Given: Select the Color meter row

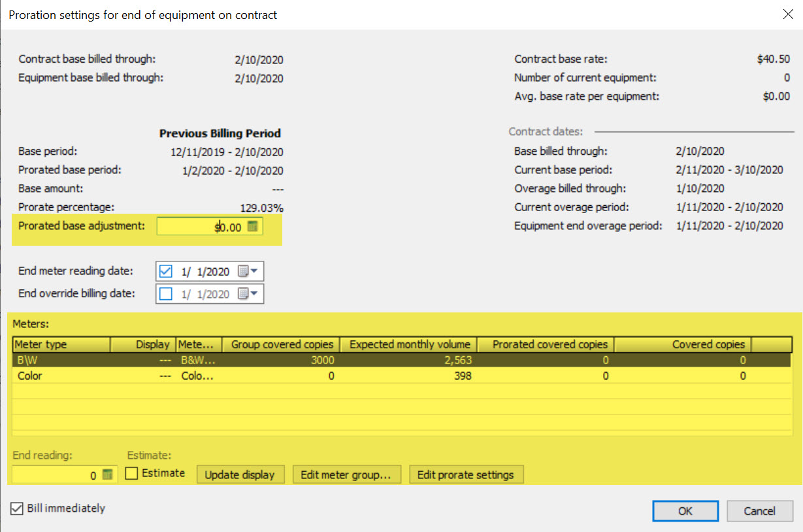Looking at the screenshot, I should coord(402,376).
